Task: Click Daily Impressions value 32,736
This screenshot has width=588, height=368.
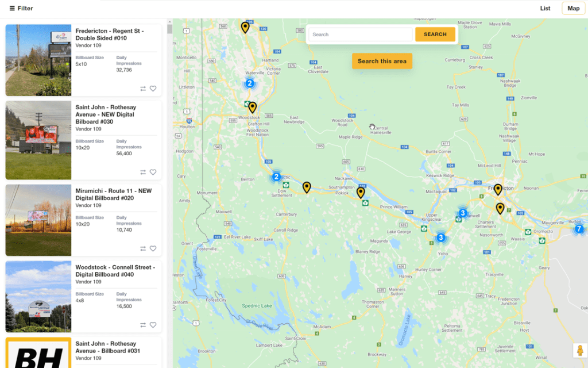Action: coord(124,70)
